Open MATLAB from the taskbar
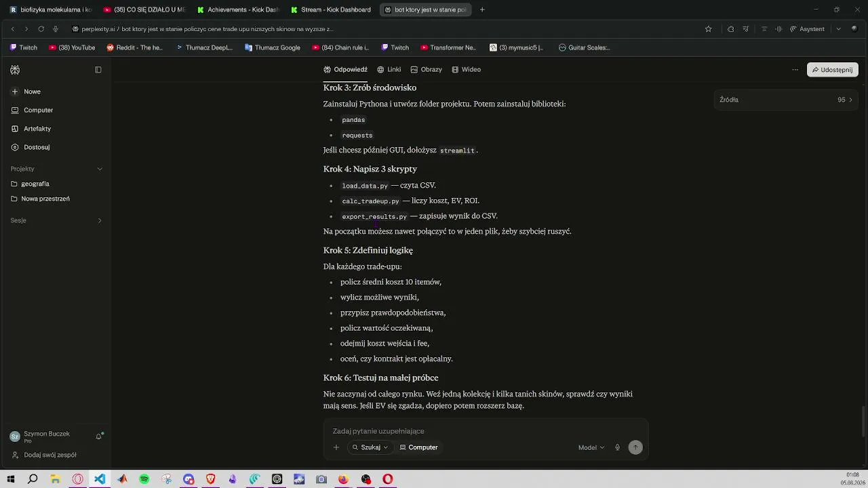This screenshot has height=488, width=868. pyautogui.click(x=122, y=479)
